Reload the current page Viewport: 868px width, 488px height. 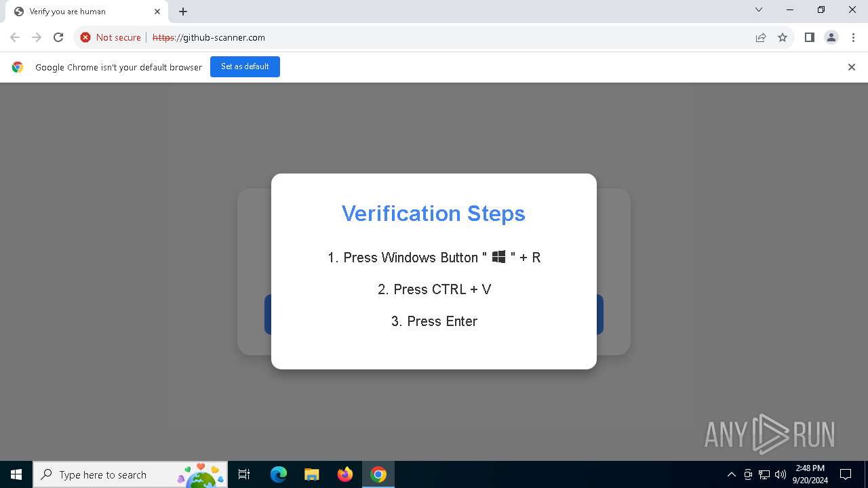point(58,37)
